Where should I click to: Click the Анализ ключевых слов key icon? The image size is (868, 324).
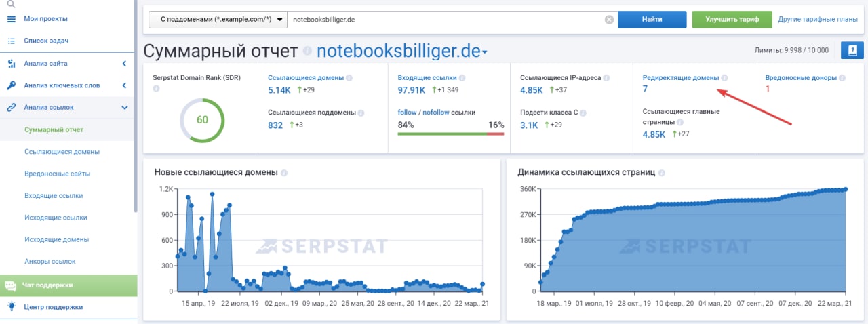[11, 85]
